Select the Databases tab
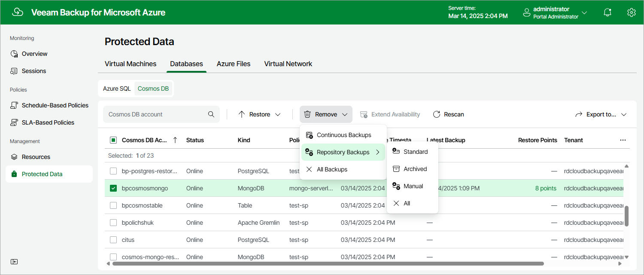This screenshot has width=644, height=275. (x=186, y=64)
